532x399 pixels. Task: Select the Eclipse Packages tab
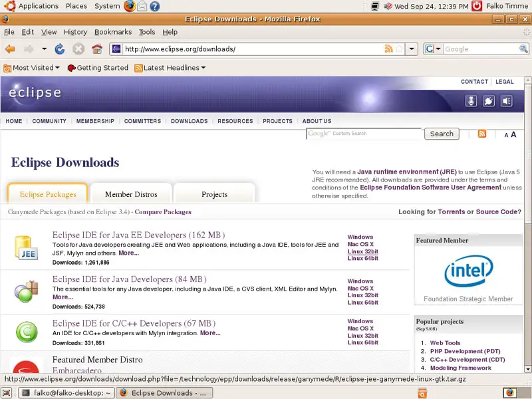pos(48,194)
